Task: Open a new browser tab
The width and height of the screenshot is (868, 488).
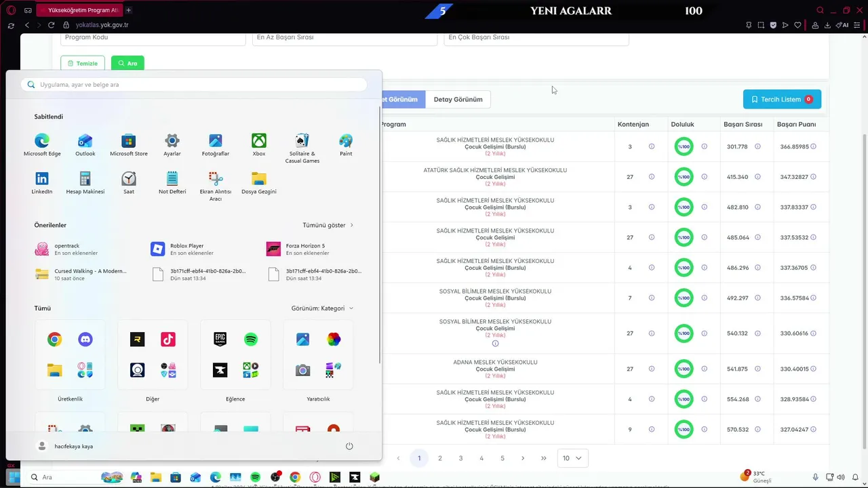Action: [128, 10]
